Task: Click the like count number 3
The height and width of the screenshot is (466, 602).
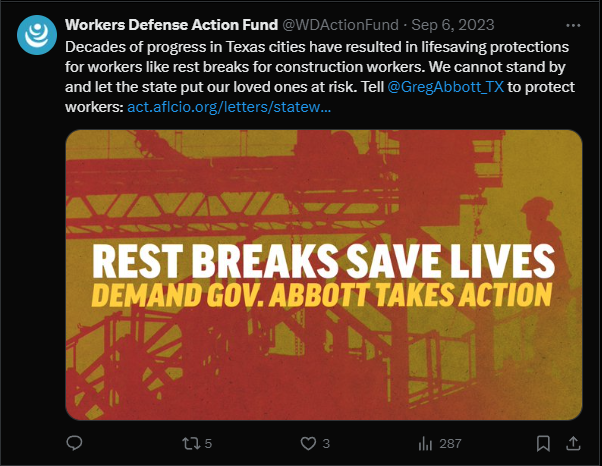Action: tap(326, 444)
